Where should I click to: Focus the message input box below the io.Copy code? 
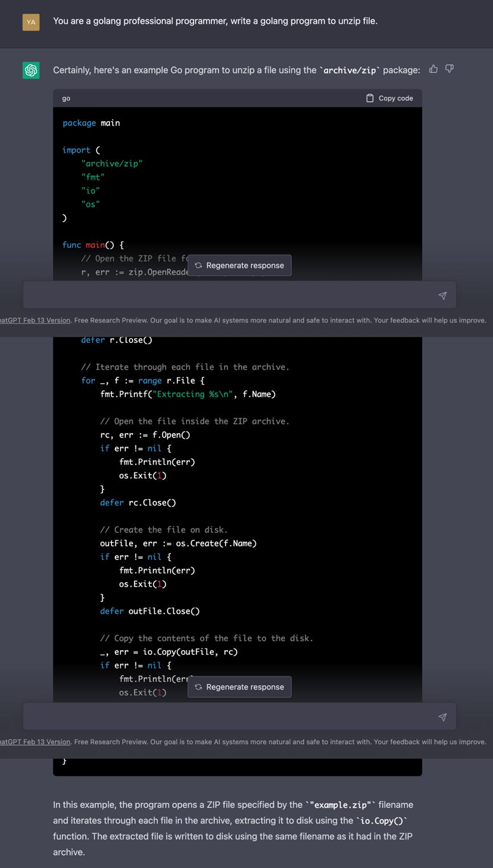[239, 717]
